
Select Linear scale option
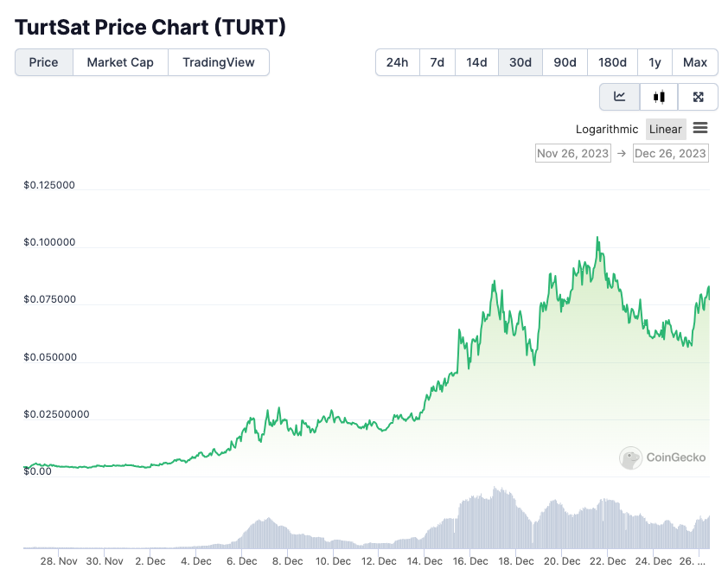(x=666, y=129)
